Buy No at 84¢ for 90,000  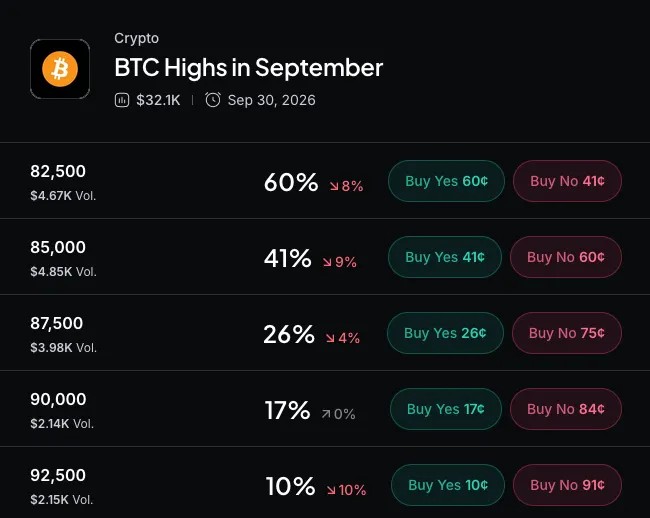click(566, 409)
